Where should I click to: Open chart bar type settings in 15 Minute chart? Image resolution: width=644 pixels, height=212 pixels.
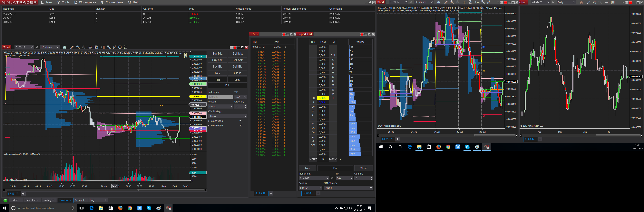coord(64,47)
